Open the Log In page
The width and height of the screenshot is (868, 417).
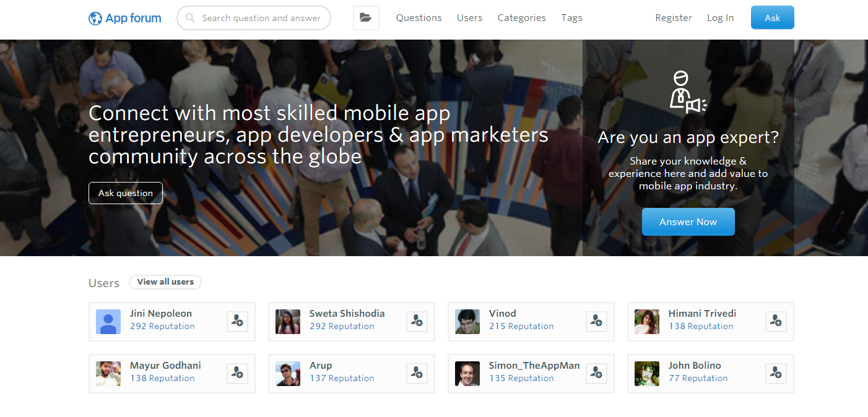(720, 17)
